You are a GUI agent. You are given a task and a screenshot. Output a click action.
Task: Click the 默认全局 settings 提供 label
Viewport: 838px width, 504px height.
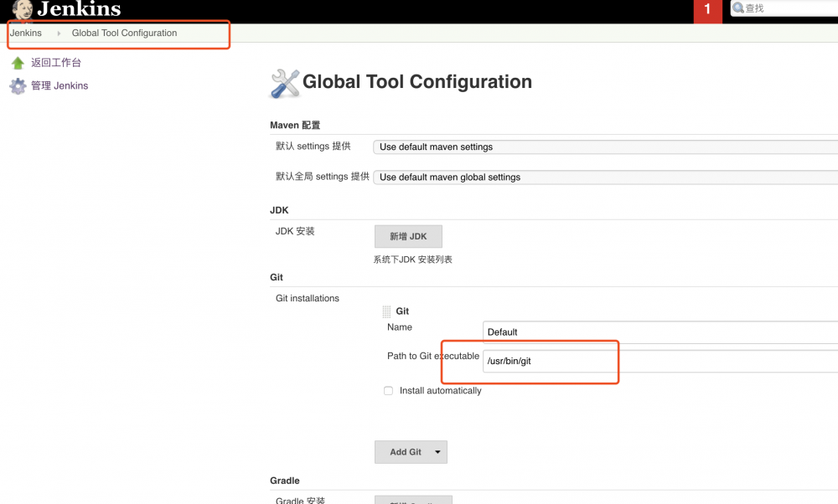pos(323,176)
